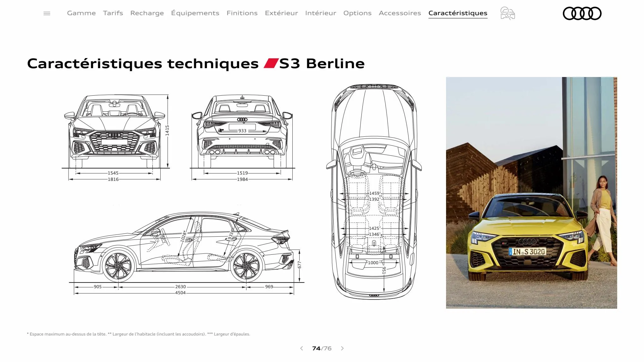Screen dimensions: 644x362
Task: Click the top view car diagram
Action: click(374, 191)
